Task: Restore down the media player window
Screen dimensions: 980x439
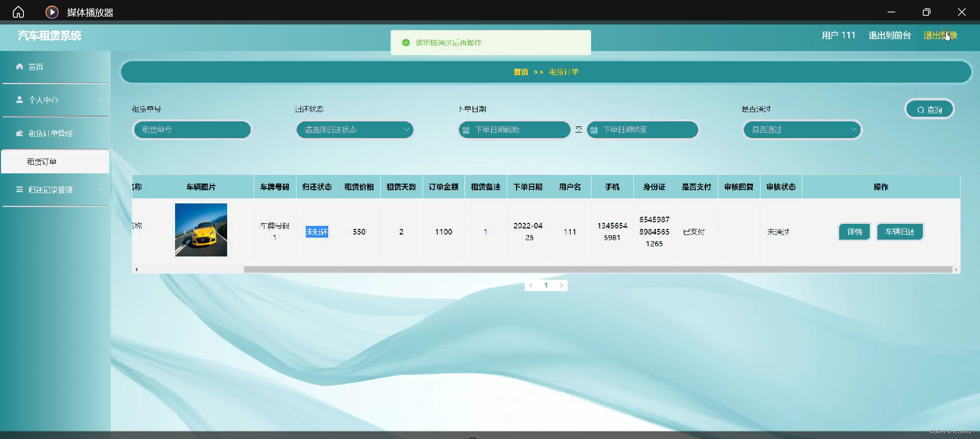Action: pyautogui.click(x=926, y=12)
